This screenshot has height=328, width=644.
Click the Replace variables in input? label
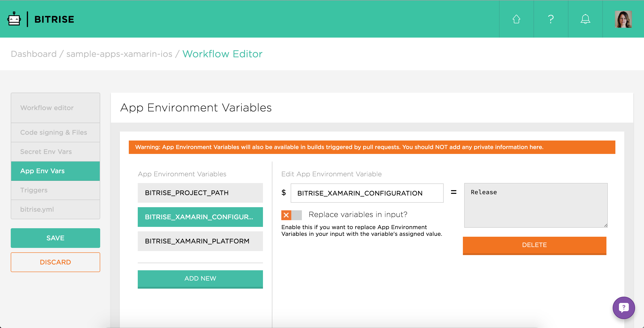[x=358, y=214]
